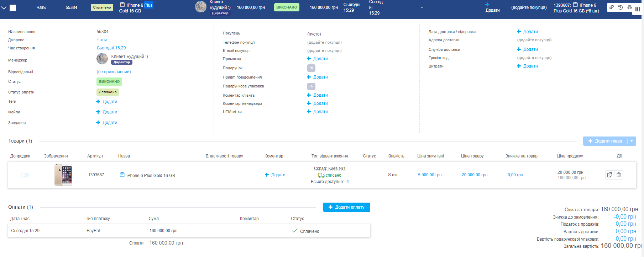Screen dimensions: 644x257
Task: Open the columns settings icon
Action: pyautogui.click(x=638, y=9)
